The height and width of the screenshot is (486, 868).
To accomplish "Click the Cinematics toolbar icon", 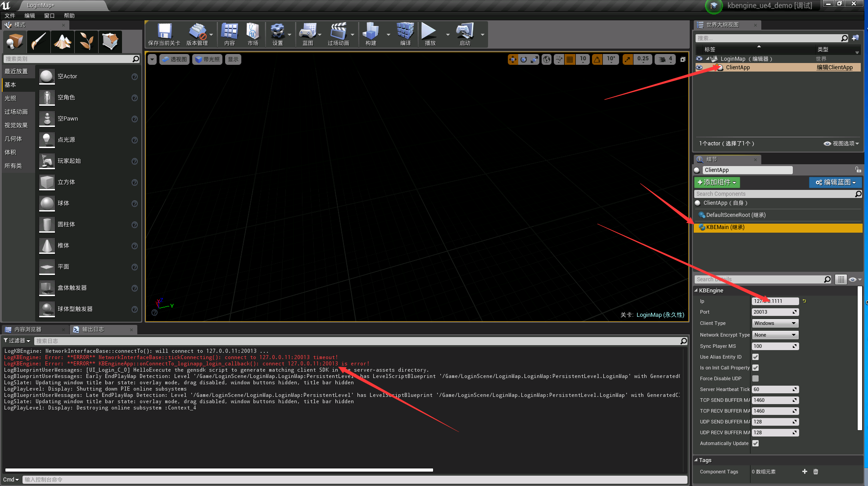I will tap(338, 34).
